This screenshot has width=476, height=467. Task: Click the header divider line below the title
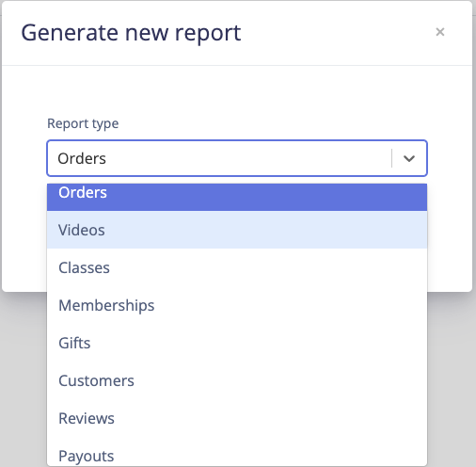pos(237,65)
